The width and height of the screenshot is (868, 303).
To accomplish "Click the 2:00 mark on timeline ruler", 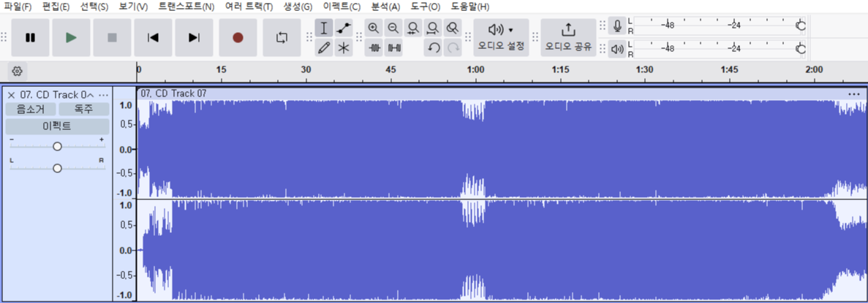I will click(x=814, y=69).
